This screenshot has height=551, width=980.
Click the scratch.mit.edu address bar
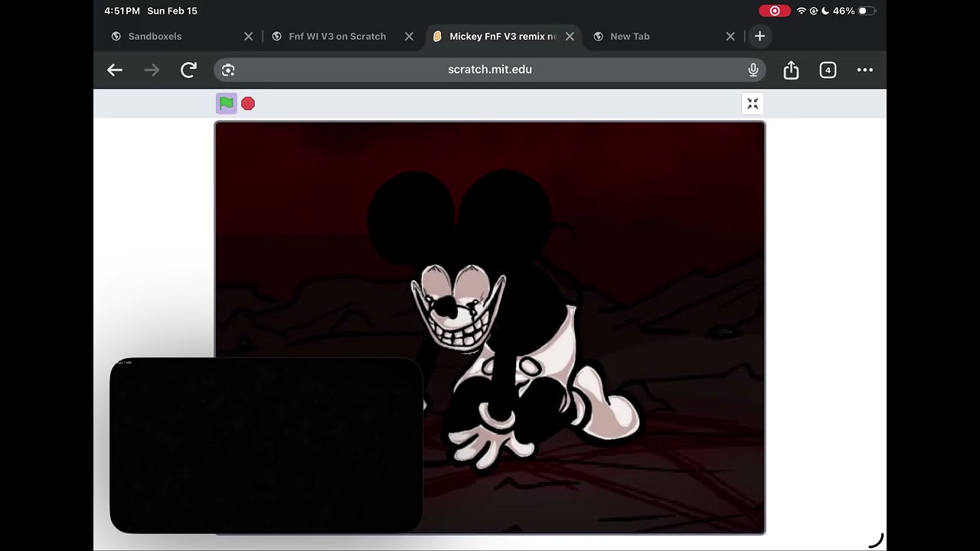490,70
